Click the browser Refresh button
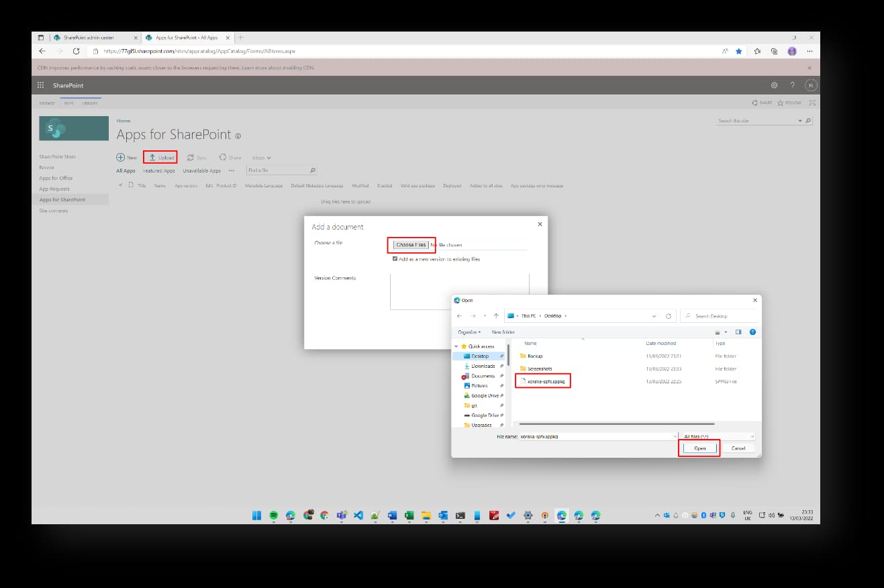Screen dimensions: 884x588 pyautogui.click(x=76, y=51)
